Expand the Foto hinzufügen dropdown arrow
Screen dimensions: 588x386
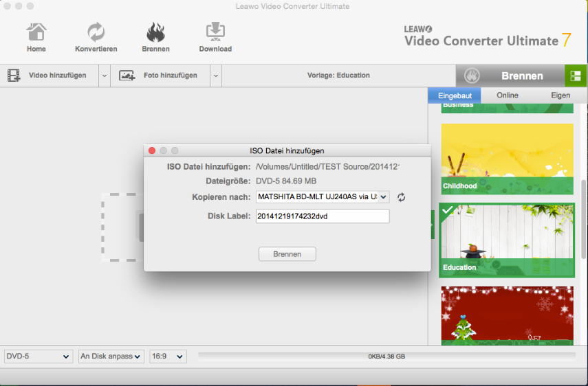216,76
